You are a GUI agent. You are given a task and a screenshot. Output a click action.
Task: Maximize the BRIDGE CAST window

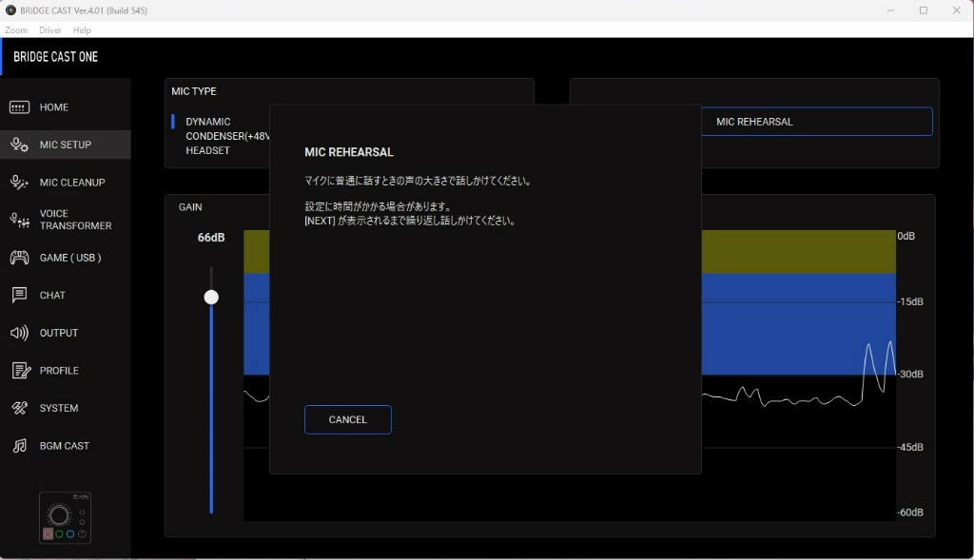[x=924, y=10]
